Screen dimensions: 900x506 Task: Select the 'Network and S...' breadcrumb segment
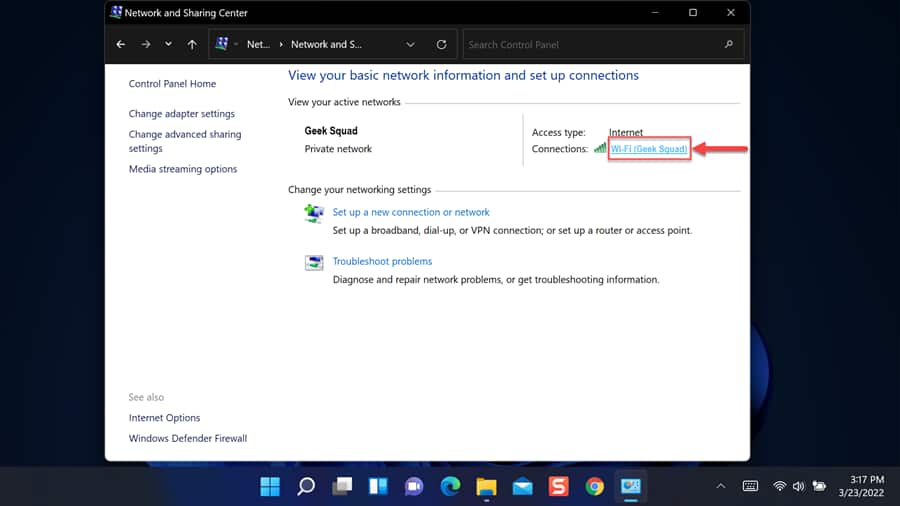coord(326,44)
